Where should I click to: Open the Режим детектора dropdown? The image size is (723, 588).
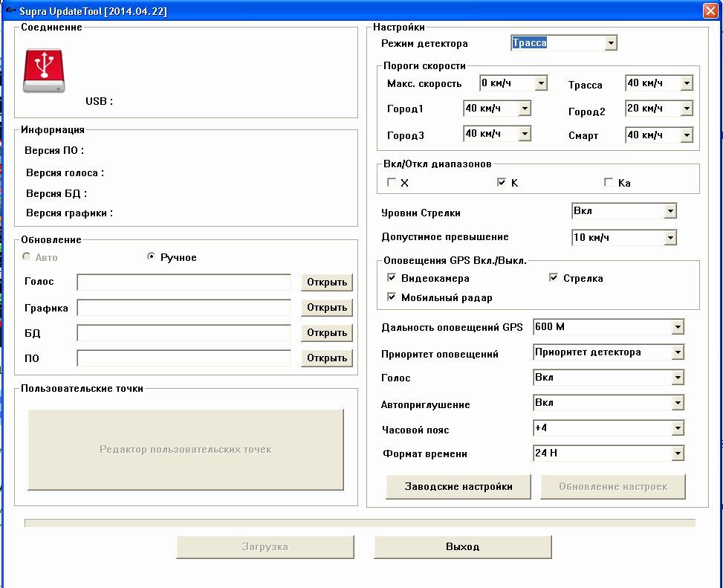click(611, 43)
